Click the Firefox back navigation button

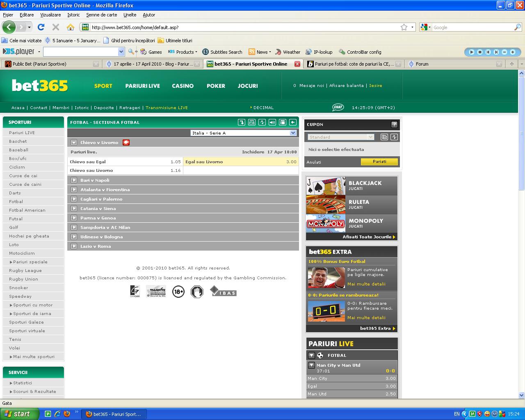[9, 27]
